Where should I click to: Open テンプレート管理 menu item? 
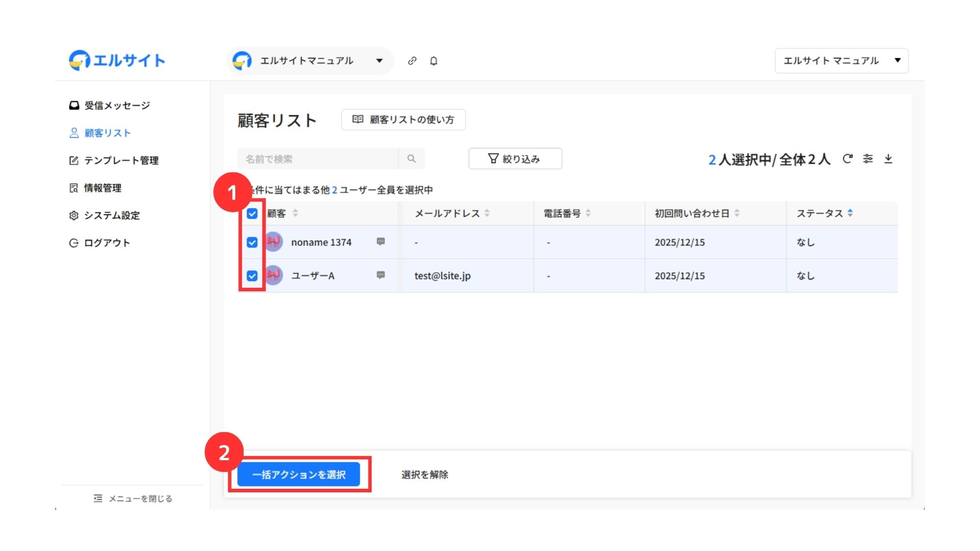tap(121, 161)
